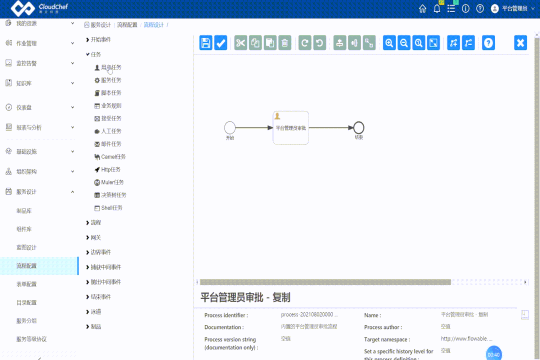Click the notification bell in header

tap(437, 9)
